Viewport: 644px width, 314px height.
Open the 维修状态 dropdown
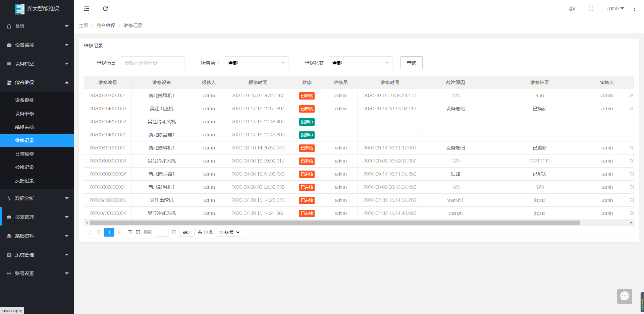(x=361, y=63)
